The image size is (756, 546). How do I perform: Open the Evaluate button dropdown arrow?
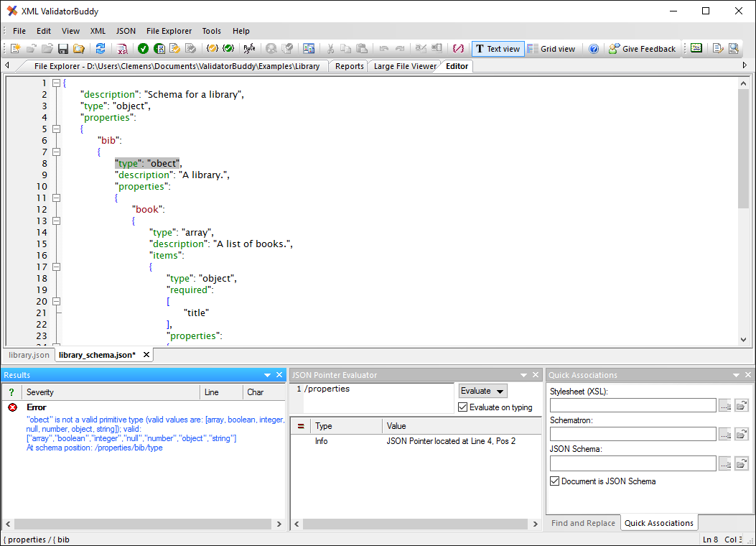click(500, 391)
